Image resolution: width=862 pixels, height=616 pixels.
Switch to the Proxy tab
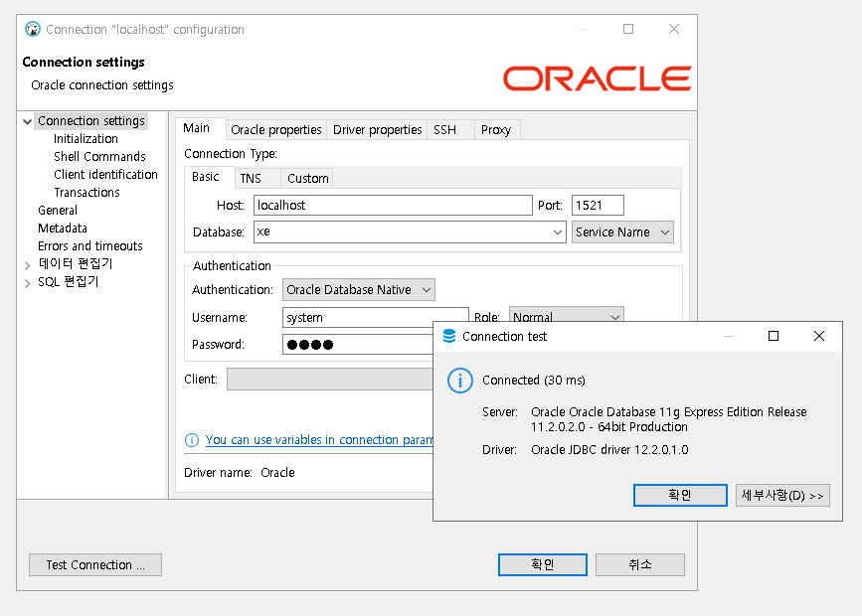tap(496, 130)
